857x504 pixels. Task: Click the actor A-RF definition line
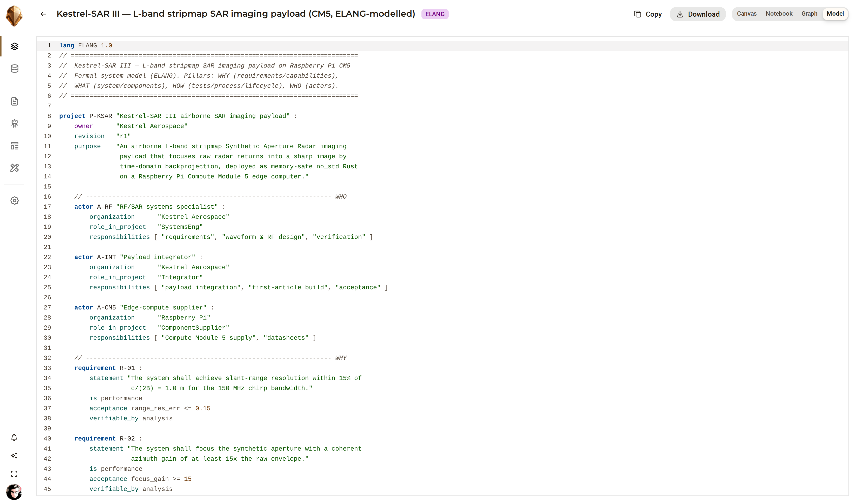(150, 207)
